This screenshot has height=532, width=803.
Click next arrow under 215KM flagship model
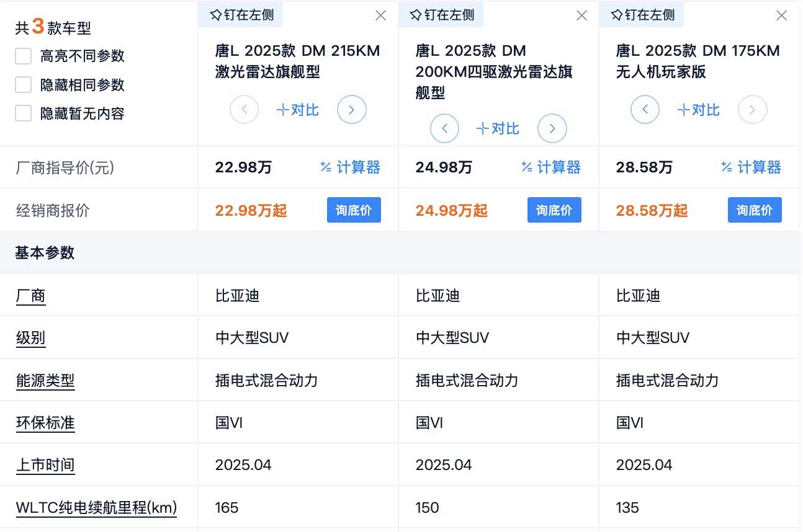(352, 110)
